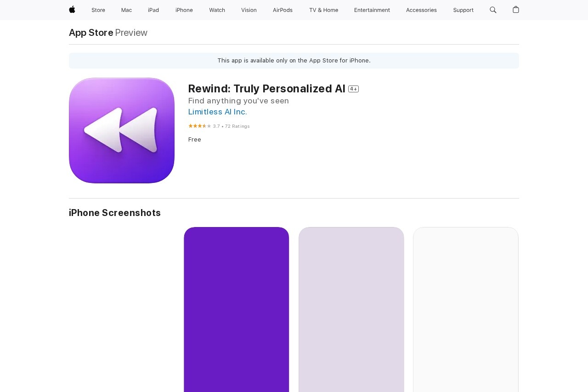Open the search magnifier icon
This screenshot has height=392, width=588.
click(493, 10)
